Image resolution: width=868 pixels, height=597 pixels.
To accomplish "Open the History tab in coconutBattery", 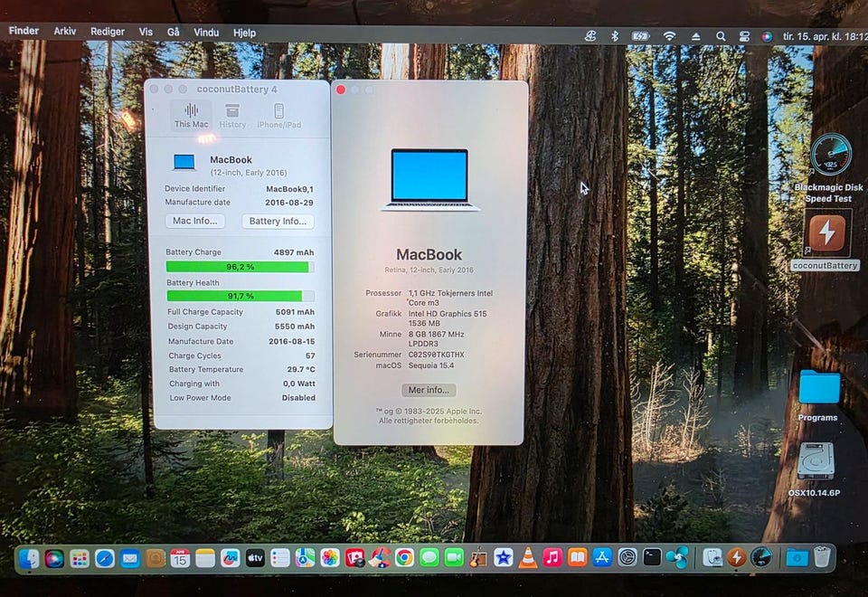I will (x=232, y=115).
